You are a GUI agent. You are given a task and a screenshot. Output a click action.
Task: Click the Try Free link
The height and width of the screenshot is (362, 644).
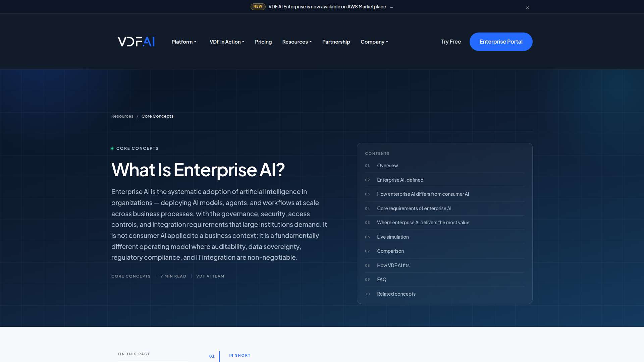(451, 42)
